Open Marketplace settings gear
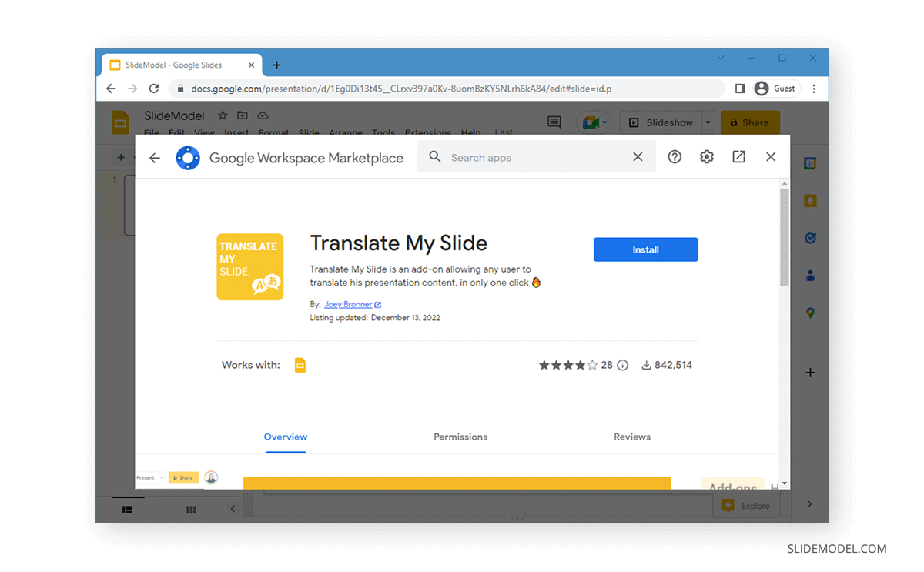This screenshot has width=924, height=572. click(x=707, y=157)
